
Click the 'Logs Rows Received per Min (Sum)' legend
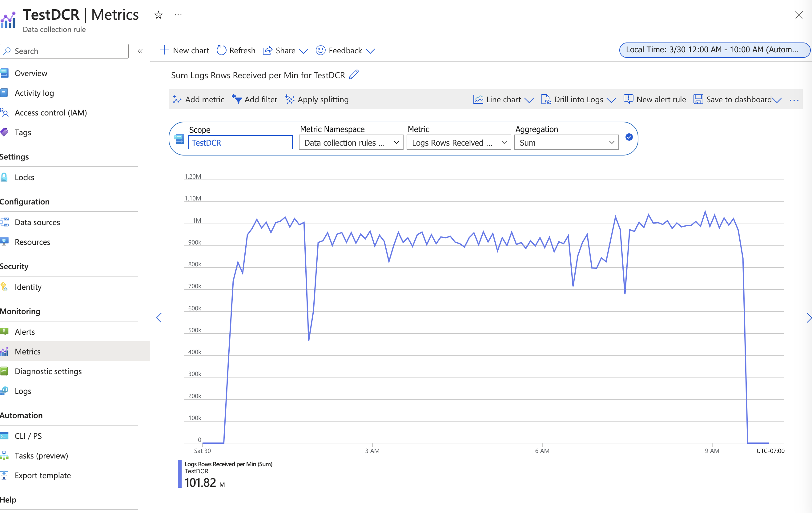[229, 464]
